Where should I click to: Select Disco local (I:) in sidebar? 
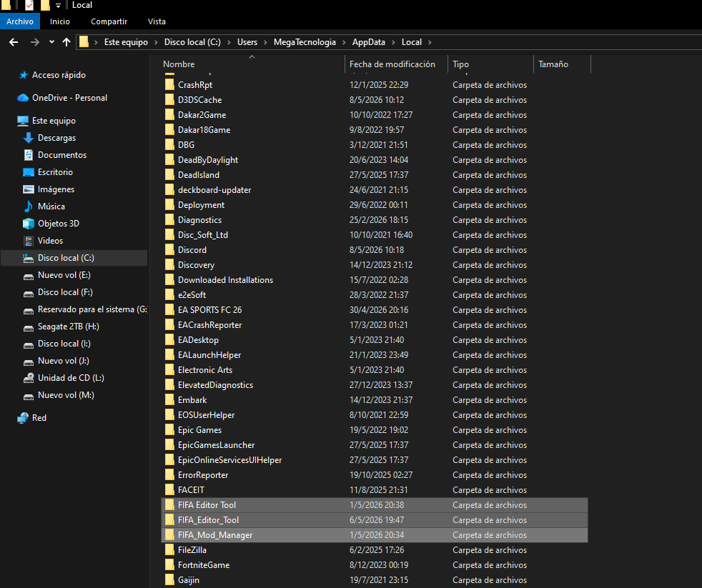(64, 344)
